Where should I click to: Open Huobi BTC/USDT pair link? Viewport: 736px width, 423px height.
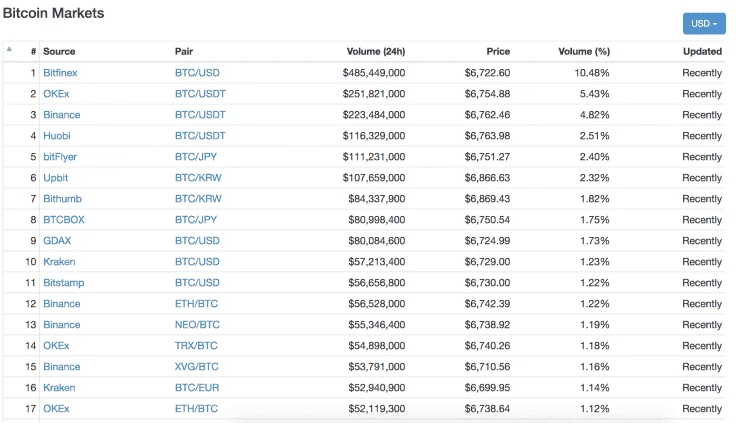[200, 136]
